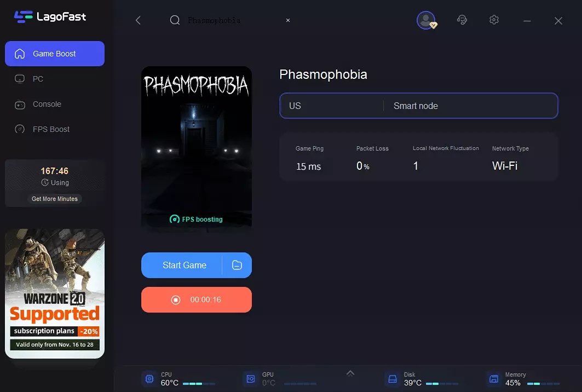Open the Console section

click(55, 104)
